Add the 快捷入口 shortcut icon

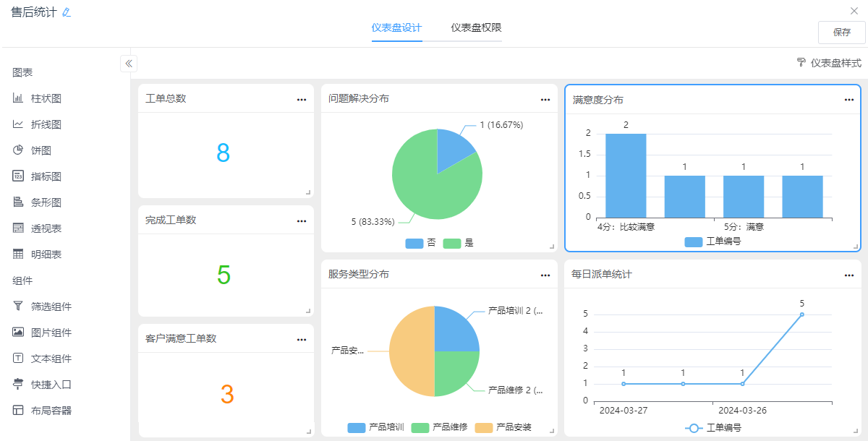(18, 385)
